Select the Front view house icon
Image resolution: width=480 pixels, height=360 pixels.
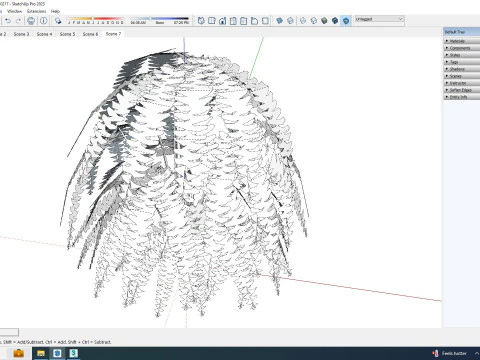[222, 21]
